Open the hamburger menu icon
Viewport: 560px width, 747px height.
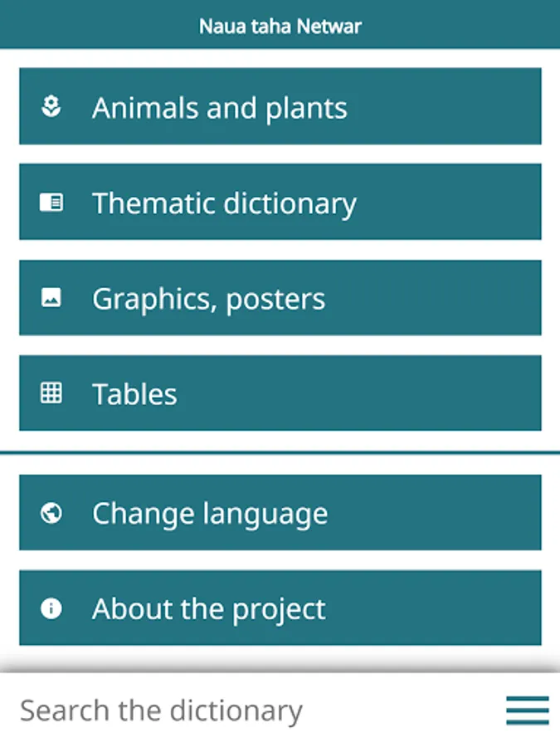(527, 710)
